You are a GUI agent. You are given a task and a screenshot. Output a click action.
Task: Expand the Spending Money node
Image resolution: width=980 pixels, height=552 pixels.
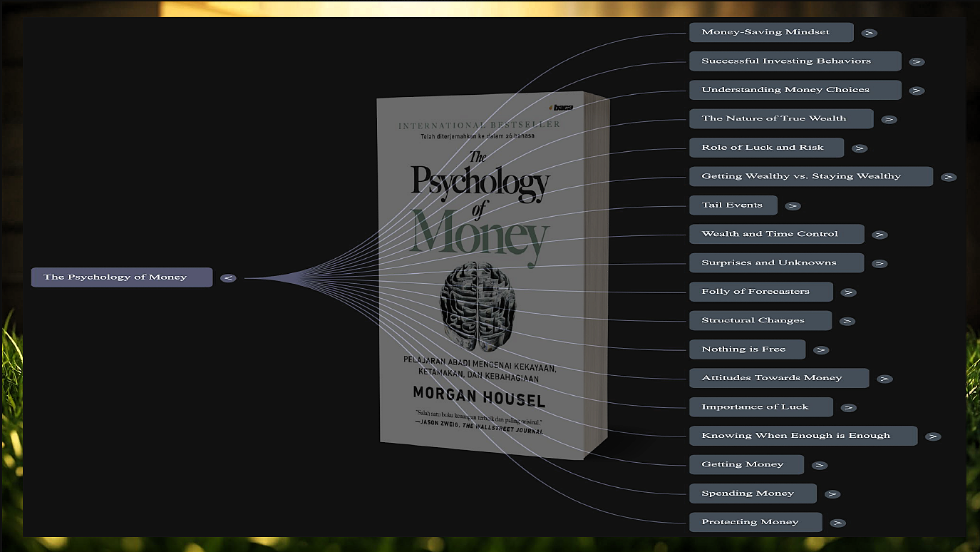click(x=832, y=494)
